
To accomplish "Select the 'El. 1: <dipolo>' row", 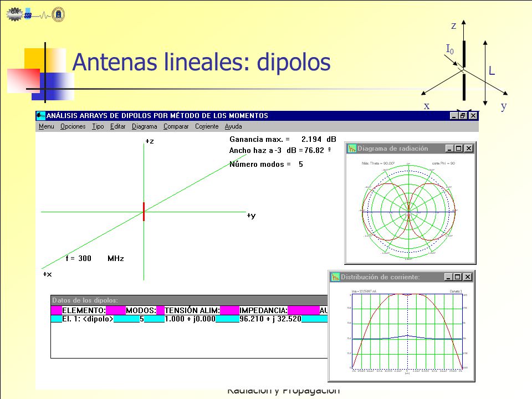I will 189,319.
